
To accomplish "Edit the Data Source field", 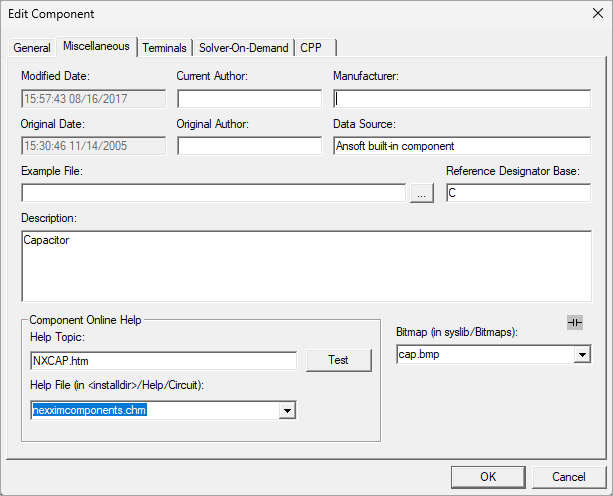I will click(x=462, y=146).
